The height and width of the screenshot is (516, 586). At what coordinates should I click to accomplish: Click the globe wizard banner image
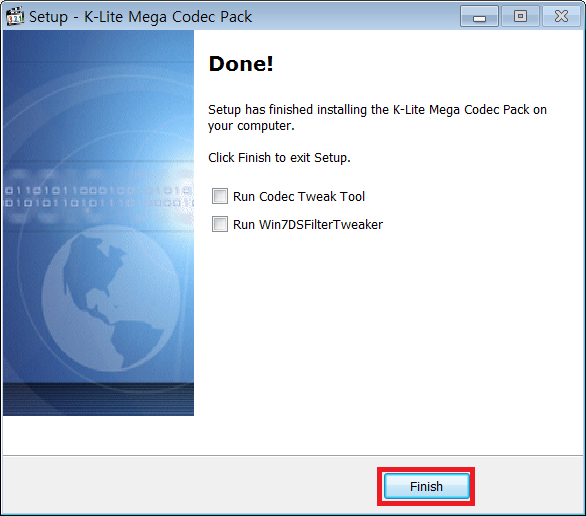[98, 223]
